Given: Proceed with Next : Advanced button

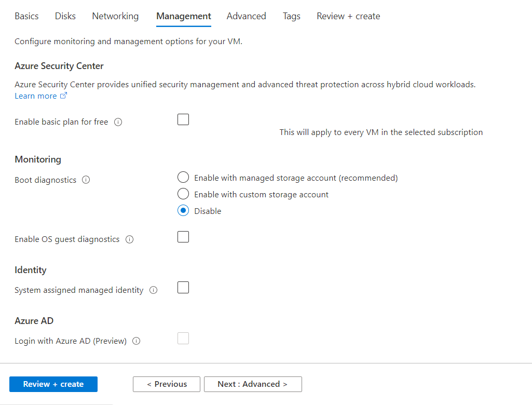Looking at the screenshot, I should click(253, 384).
